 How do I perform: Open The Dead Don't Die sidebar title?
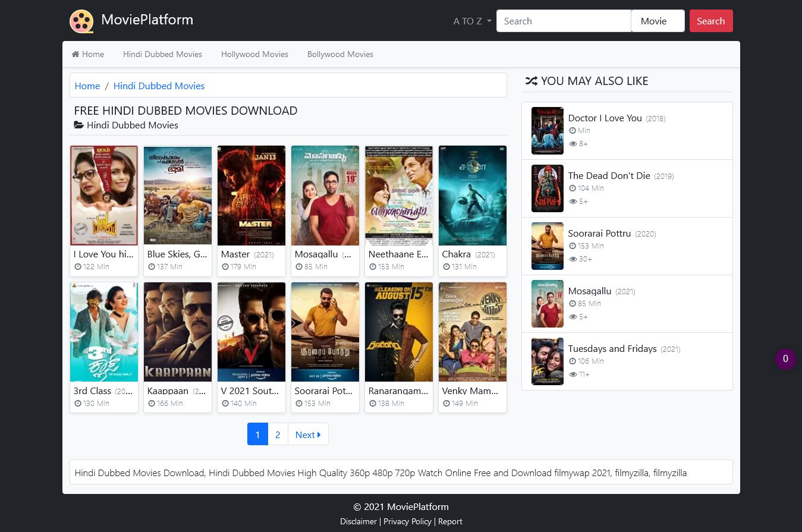[609, 175]
